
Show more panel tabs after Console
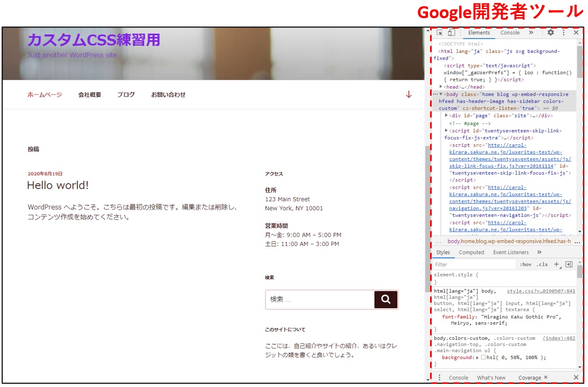click(531, 33)
